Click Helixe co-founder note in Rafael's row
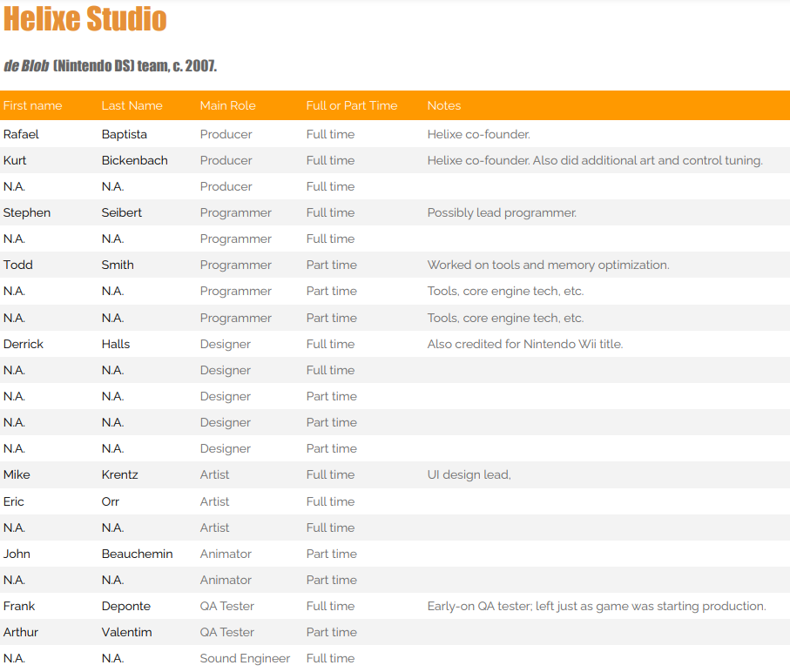This screenshot has height=672, width=790. pos(479,134)
